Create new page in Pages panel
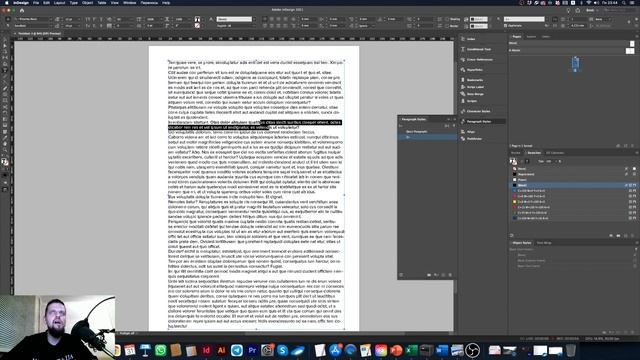Viewport: 640px width, 360px height. pyautogui.click(x=626, y=146)
